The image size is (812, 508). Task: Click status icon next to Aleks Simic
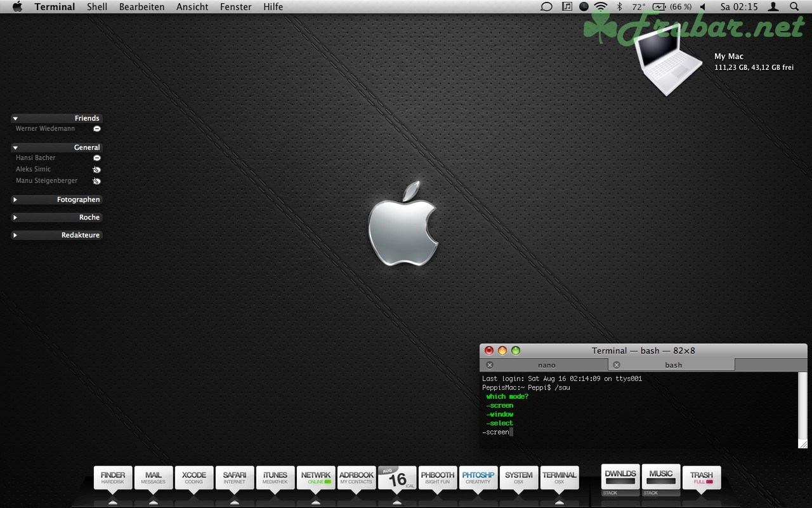point(96,170)
